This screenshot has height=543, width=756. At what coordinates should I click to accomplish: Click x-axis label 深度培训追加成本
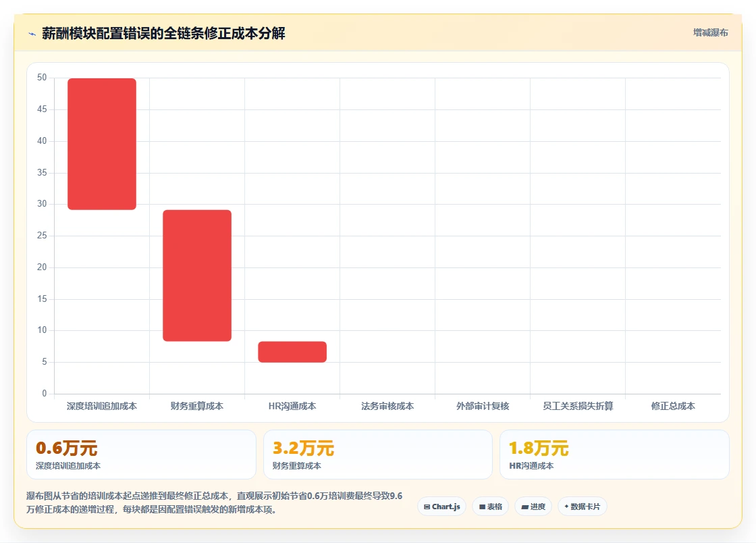[x=102, y=406]
